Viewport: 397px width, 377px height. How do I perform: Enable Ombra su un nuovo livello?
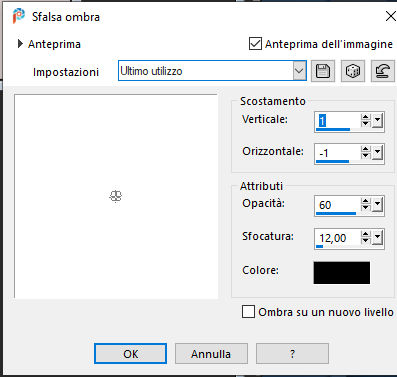click(248, 312)
